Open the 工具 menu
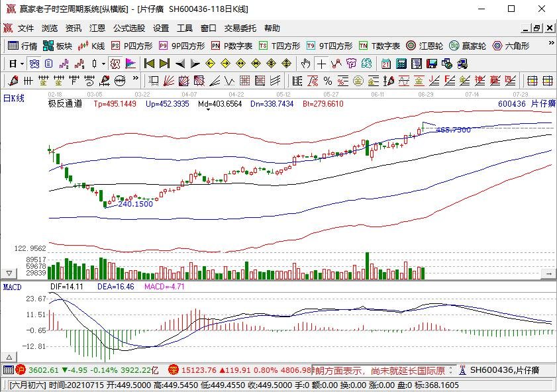This screenshot has height=392, width=557. [x=185, y=28]
